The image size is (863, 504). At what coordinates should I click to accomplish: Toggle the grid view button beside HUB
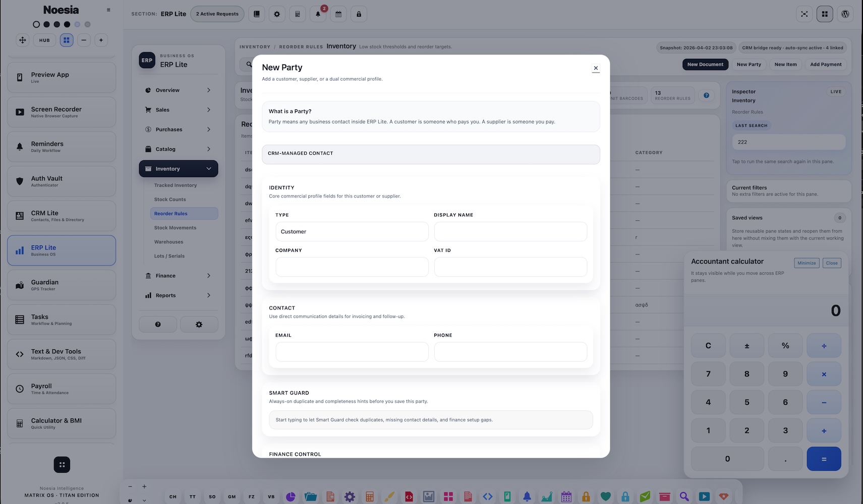(67, 40)
